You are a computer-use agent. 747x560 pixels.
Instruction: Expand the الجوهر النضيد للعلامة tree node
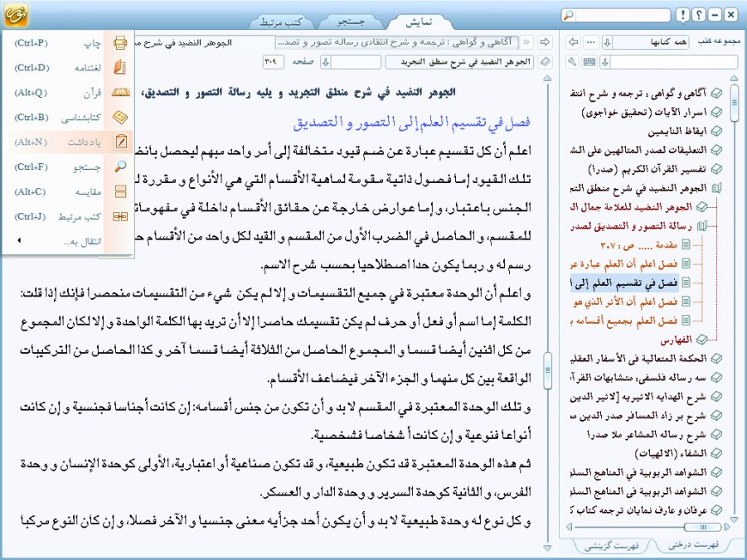pos(701,207)
